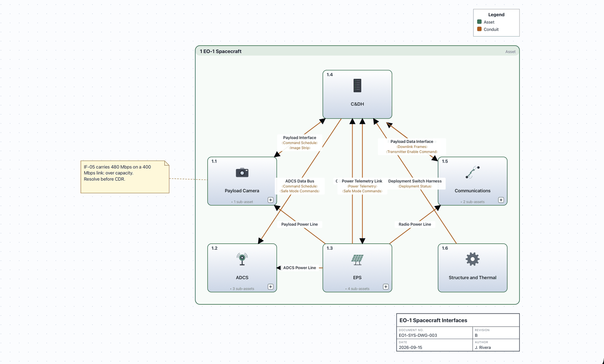Viewport: 604px width, 364px height.
Task: Click the Asset type tag on spacecraft container
Action: [510, 52]
